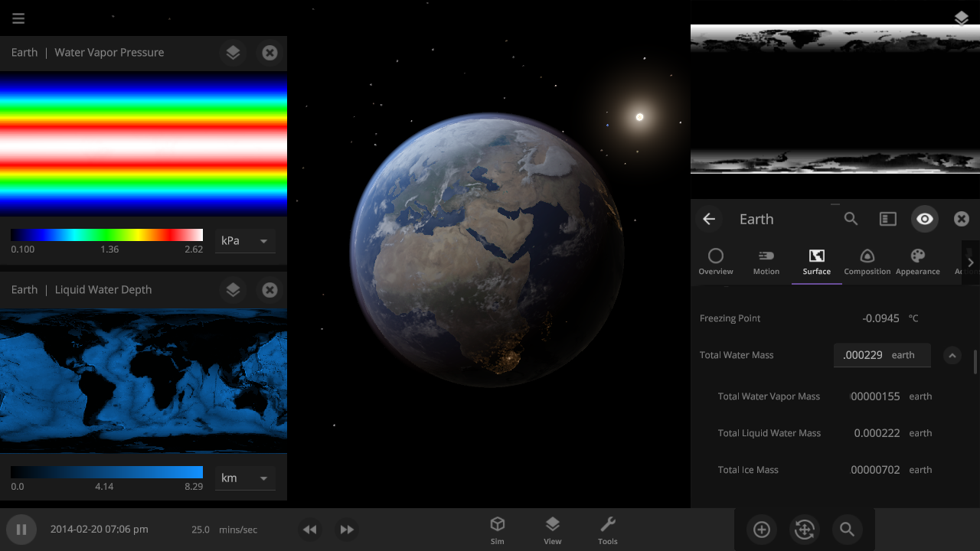This screenshot has height=551, width=980.
Task: Open layers icon in Liquid Water Depth panel
Action: point(234,290)
